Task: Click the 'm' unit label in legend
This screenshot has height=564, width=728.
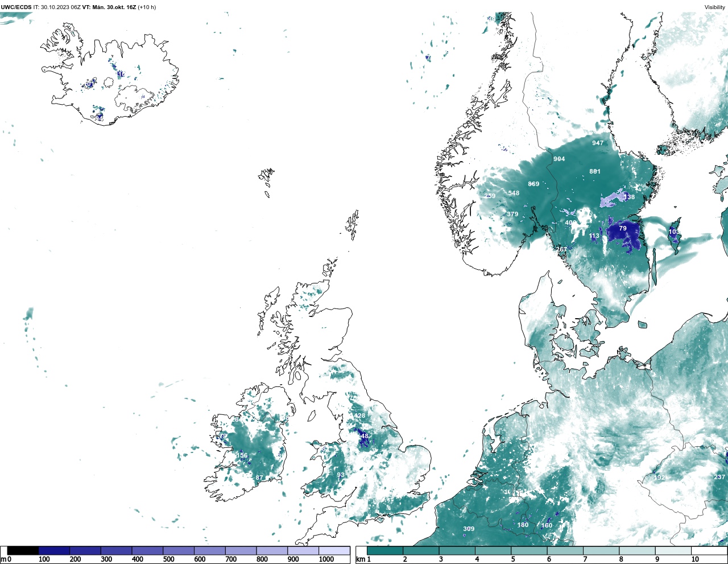Action: click(x=3, y=559)
